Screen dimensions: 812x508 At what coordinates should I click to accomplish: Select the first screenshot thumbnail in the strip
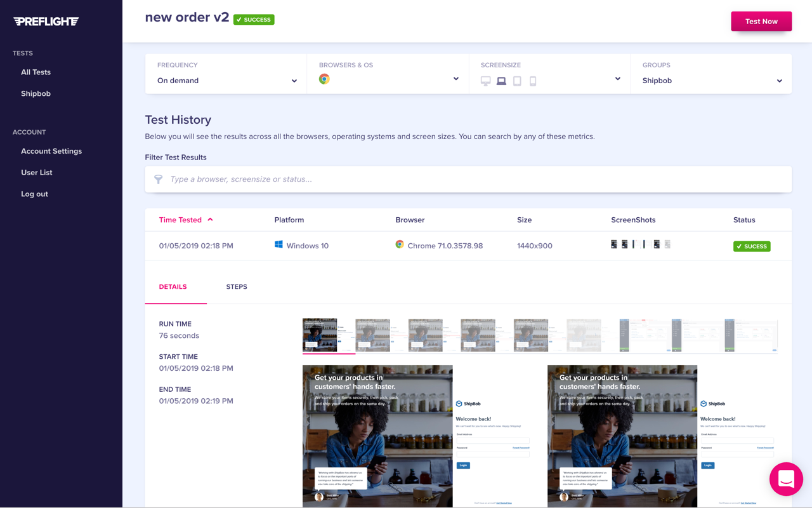tap(320, 335)
